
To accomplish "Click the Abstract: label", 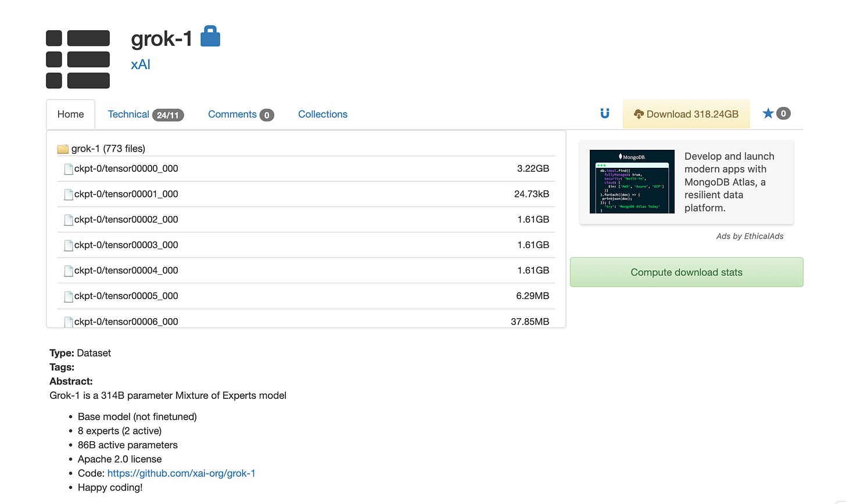I will tap(71, 381).
